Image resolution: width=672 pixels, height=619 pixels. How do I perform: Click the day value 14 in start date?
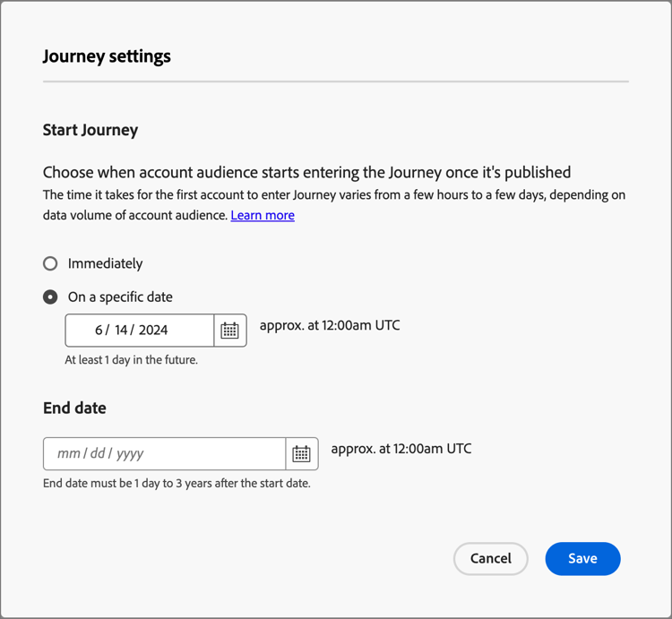[x=121, y=331]
